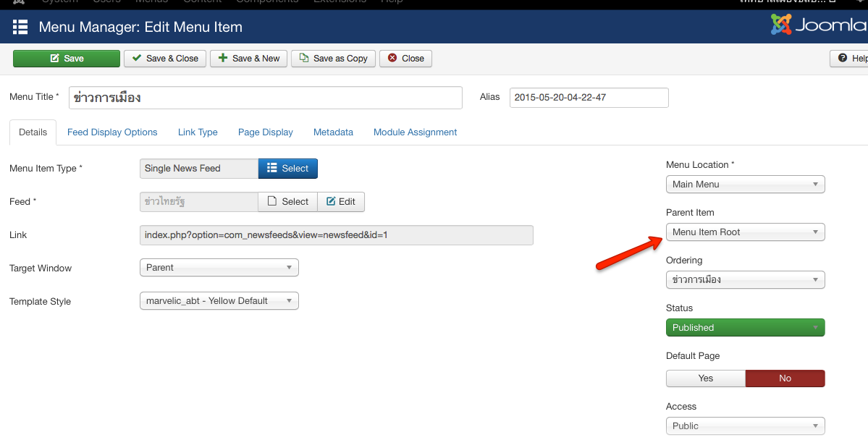Screen dimensions: 868x440
Task: Open Menu Location dropdown
Action: (745, 185)
